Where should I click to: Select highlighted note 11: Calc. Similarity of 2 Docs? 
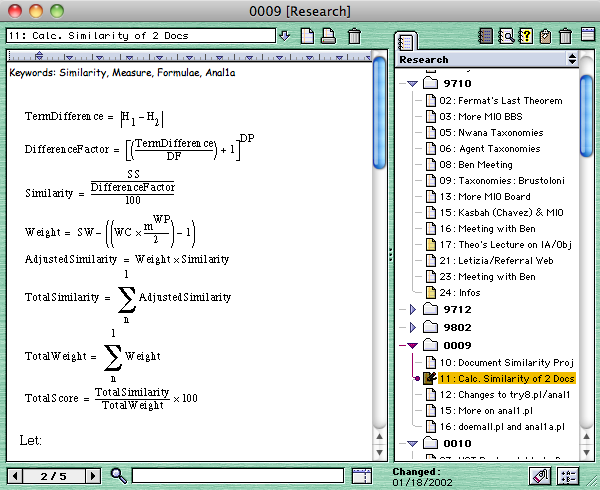point(507,379)
